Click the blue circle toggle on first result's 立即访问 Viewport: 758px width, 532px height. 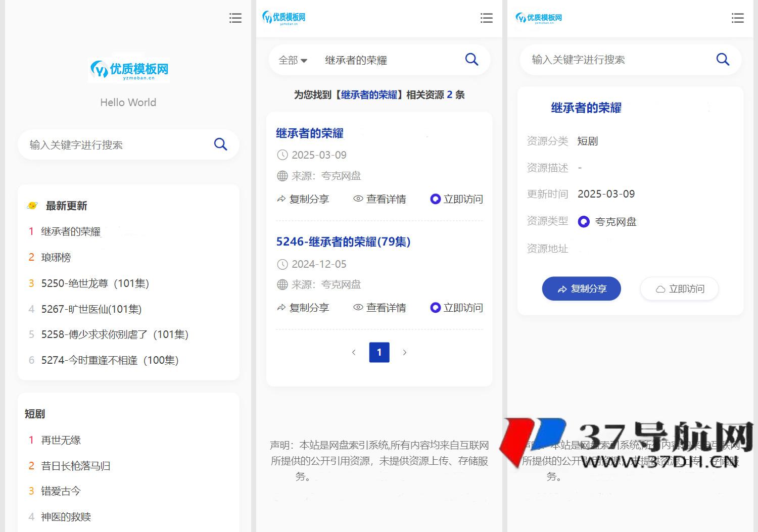click(435, 199)
